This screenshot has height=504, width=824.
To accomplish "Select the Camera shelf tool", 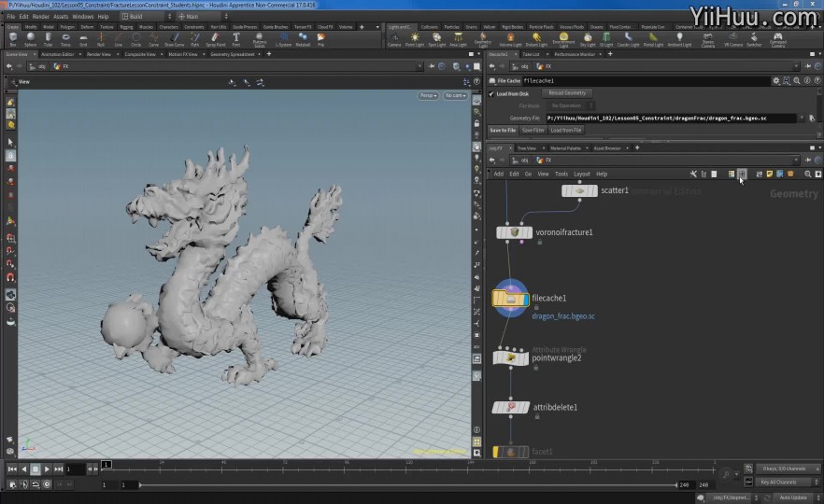I will coord(394,39).
